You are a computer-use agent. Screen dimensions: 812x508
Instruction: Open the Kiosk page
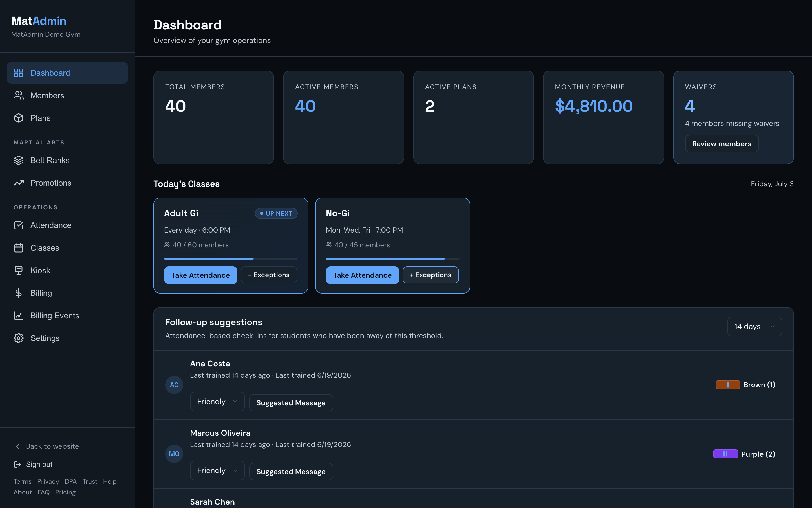(67, 270)
